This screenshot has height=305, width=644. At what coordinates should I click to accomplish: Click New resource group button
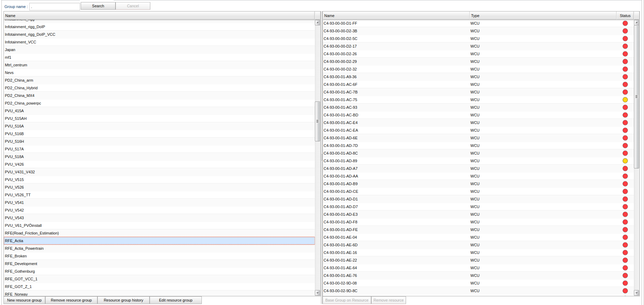[x=24, y=300]
